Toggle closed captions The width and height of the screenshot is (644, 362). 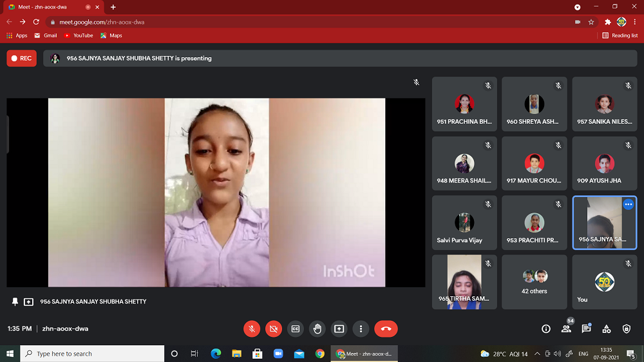pyautogui.click(x=296, y=329)
